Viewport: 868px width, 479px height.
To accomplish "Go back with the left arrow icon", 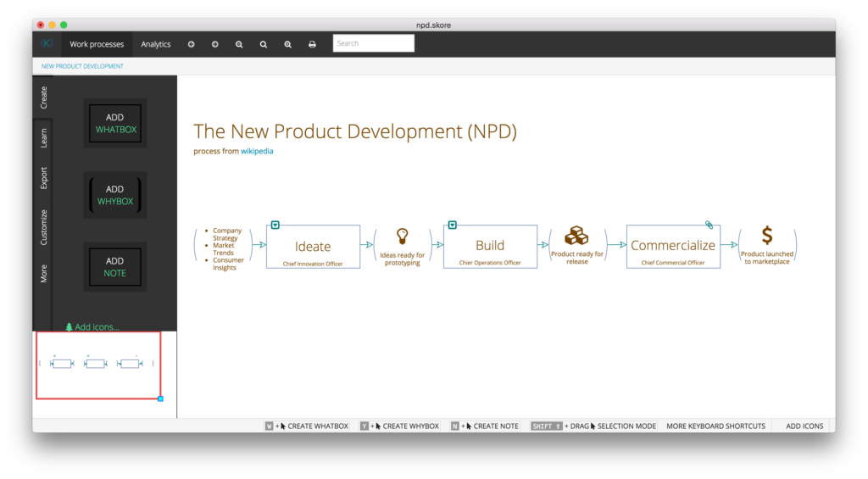I will click(x=191, y=44).
